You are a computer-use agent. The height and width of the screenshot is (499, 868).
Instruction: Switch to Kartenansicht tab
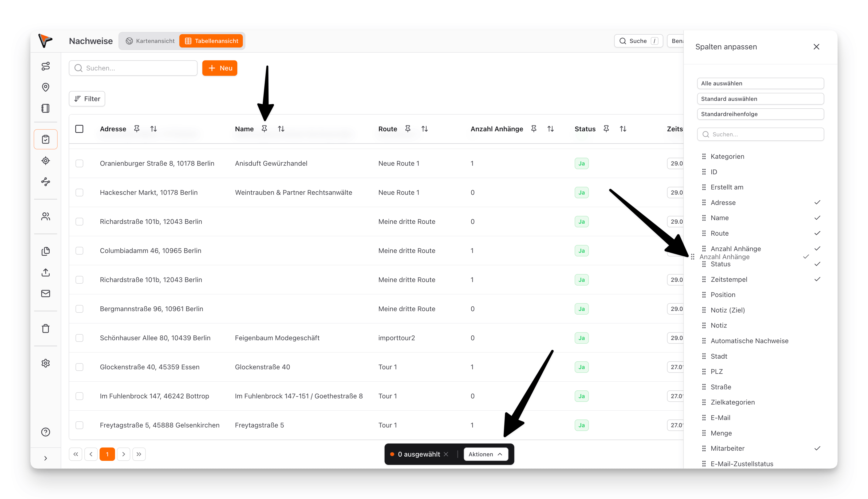coord(150,41)
